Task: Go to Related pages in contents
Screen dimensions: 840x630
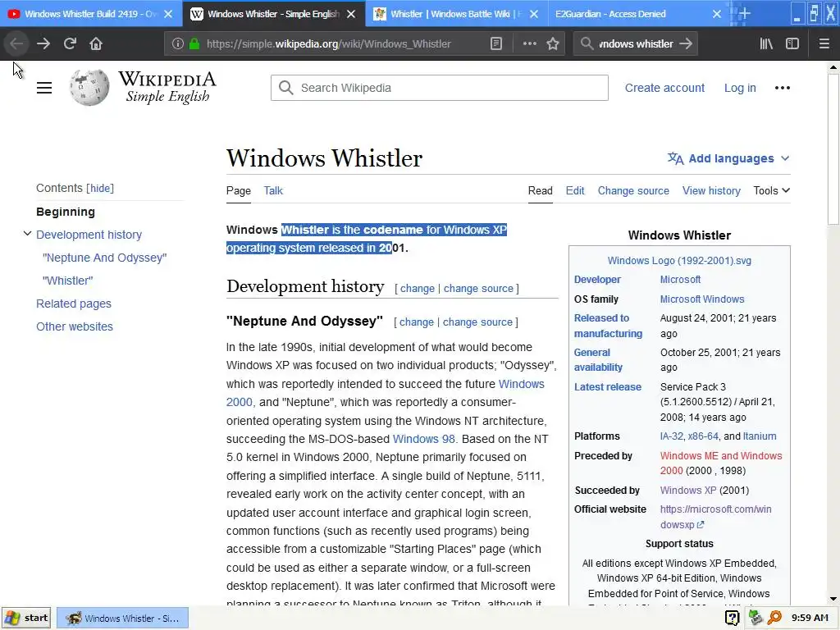Action: [74, 304]
